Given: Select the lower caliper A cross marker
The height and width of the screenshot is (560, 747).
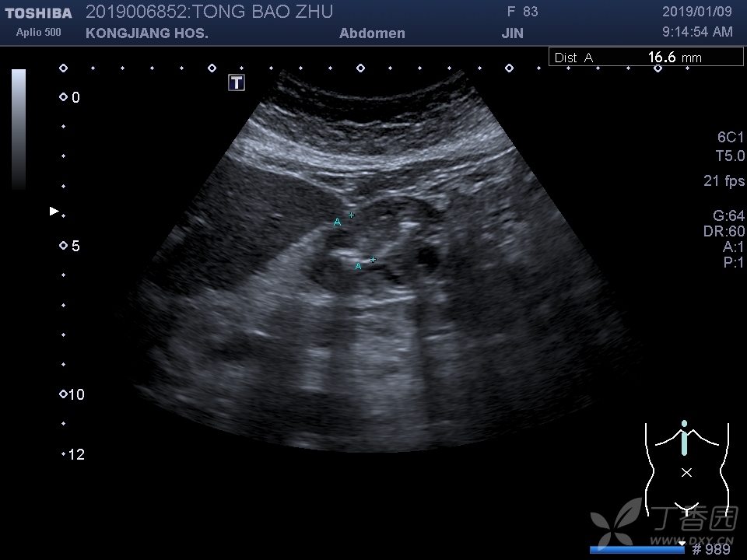Looking at the screenshot, I should 373,260.
